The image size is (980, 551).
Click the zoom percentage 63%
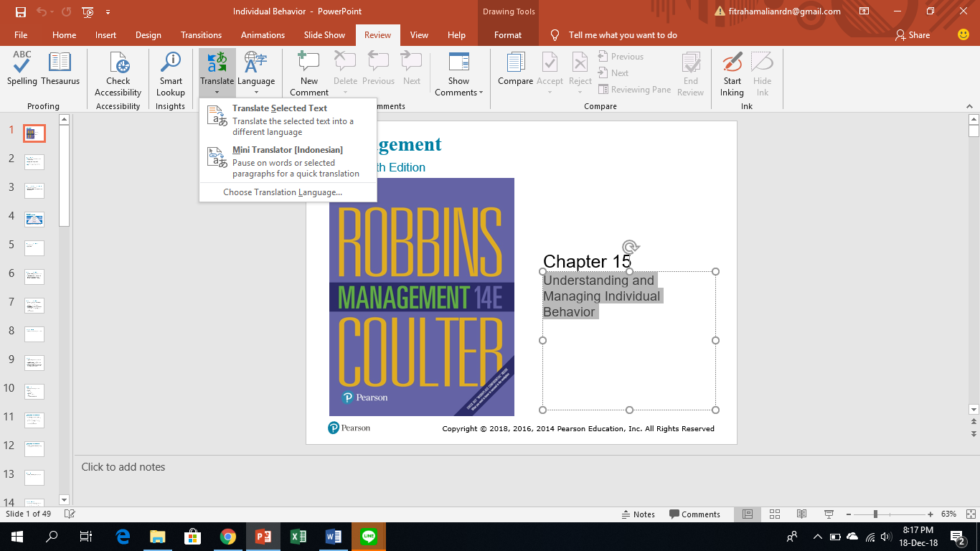coord(948,514)
